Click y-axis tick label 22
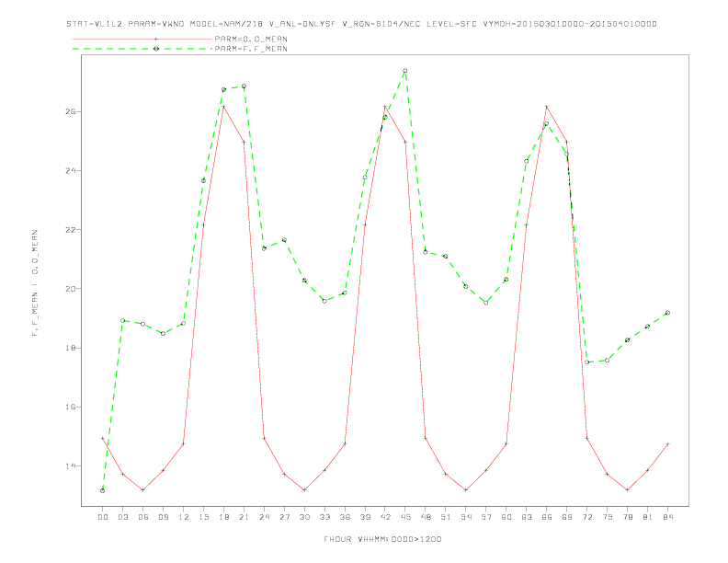 [x=70, y=230]
